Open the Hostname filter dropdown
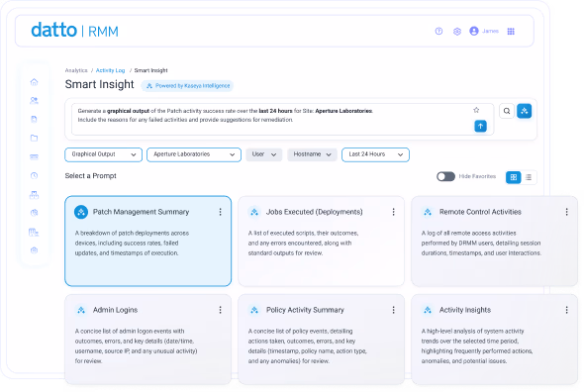 point(312,154)
